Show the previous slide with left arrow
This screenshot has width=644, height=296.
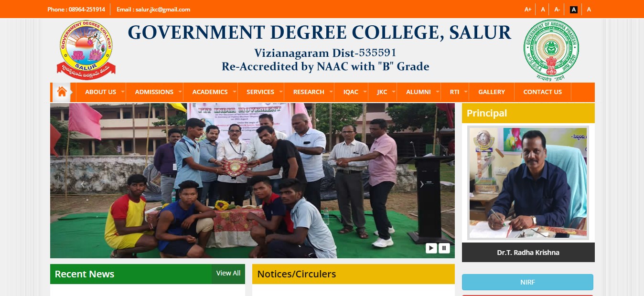tap(82, 184)
